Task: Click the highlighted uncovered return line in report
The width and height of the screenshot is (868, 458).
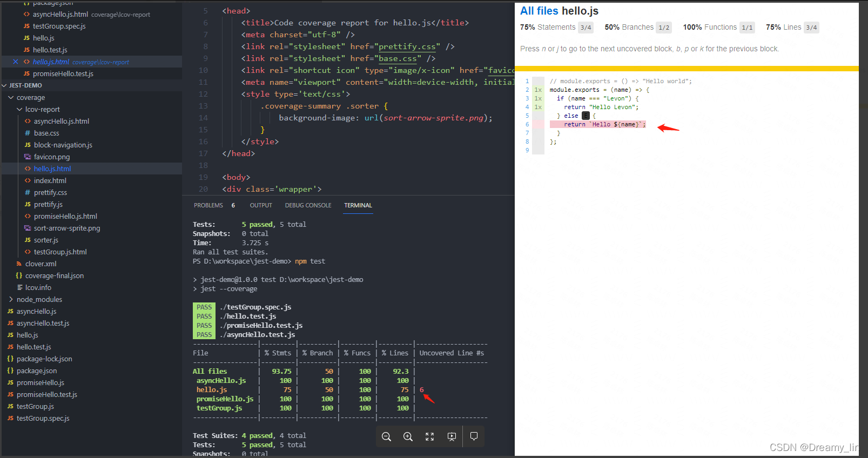Action: 597,124
